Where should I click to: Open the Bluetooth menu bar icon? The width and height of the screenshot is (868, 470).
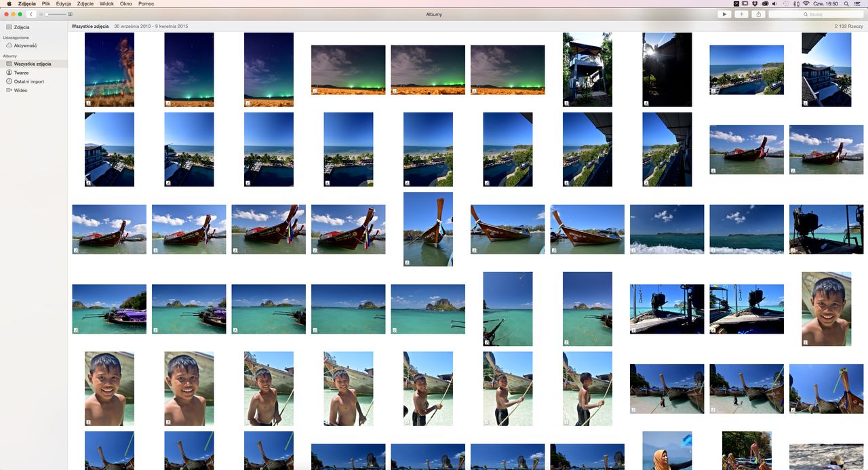point(796,3)
